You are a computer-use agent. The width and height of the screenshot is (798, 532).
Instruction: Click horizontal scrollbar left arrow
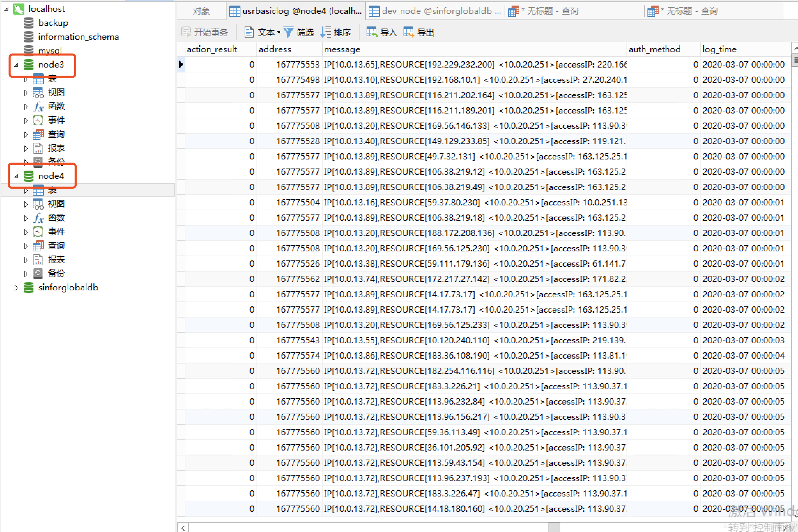(x=183, y=527)
